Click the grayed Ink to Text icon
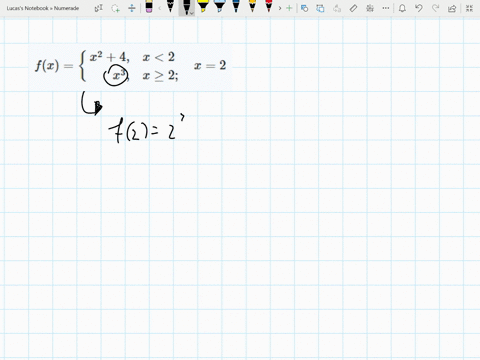The image size is (480, 360). [x=337, y=8]
